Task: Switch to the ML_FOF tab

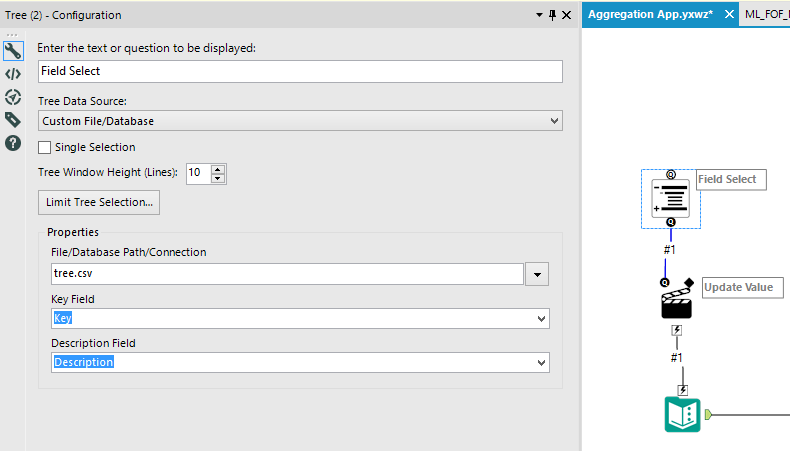Action: coord(767,14)
